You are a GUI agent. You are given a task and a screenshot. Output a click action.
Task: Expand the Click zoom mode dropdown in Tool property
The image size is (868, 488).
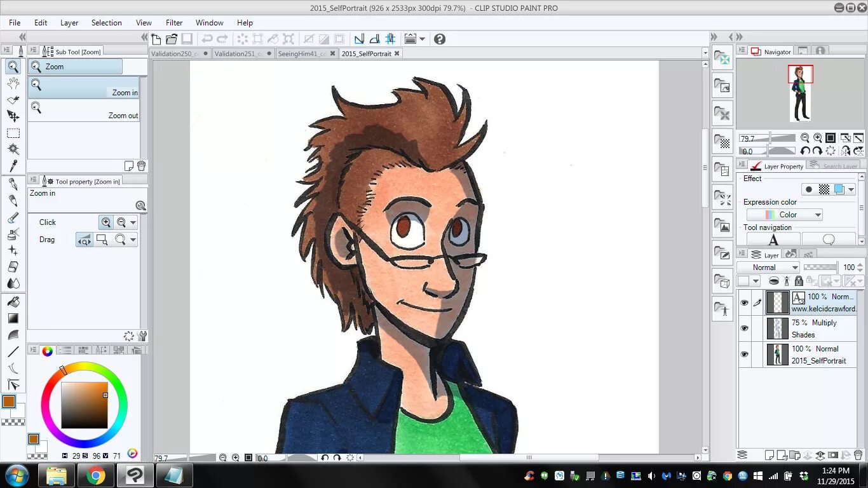(132, 222)
